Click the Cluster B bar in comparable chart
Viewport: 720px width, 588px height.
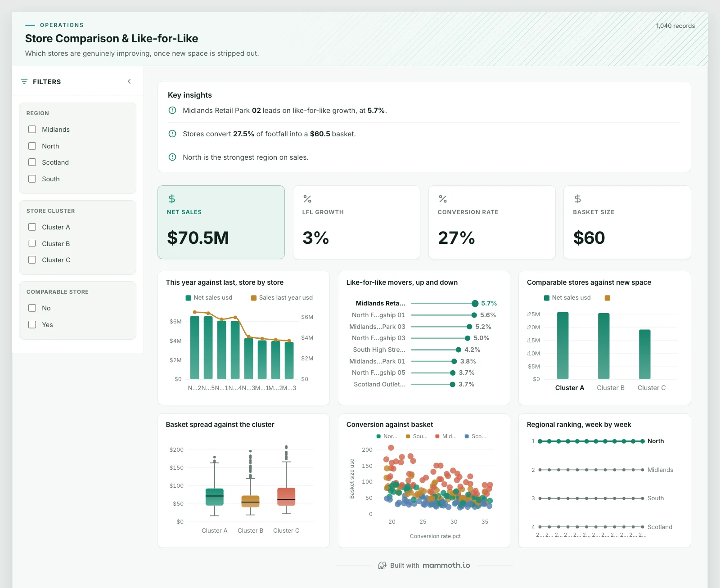pyautogui.click(x=604, y=346)
